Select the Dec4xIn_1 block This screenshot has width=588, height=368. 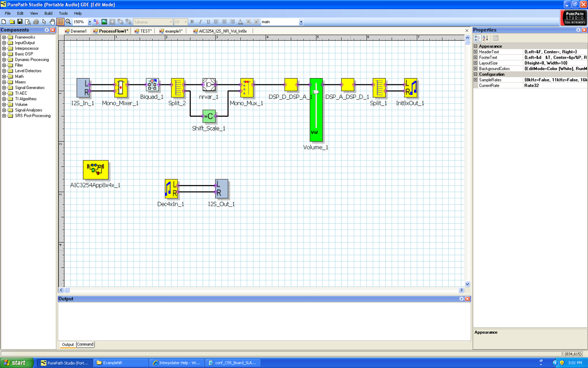171,189
